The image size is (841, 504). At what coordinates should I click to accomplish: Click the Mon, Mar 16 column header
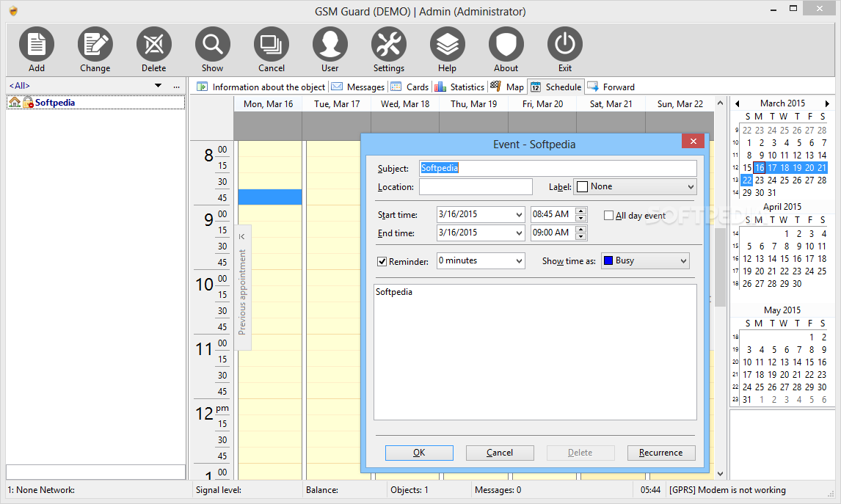[x=268, y=104]
